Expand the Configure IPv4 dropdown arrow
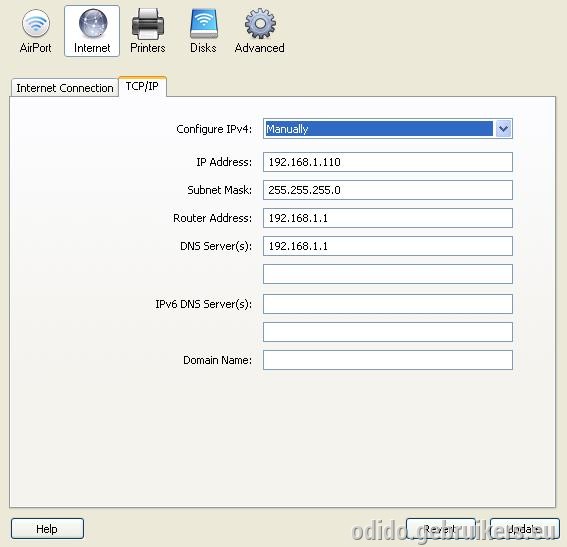Image resolution: width=567 pixels, height=547 pixels. click(x=503, y=129)
